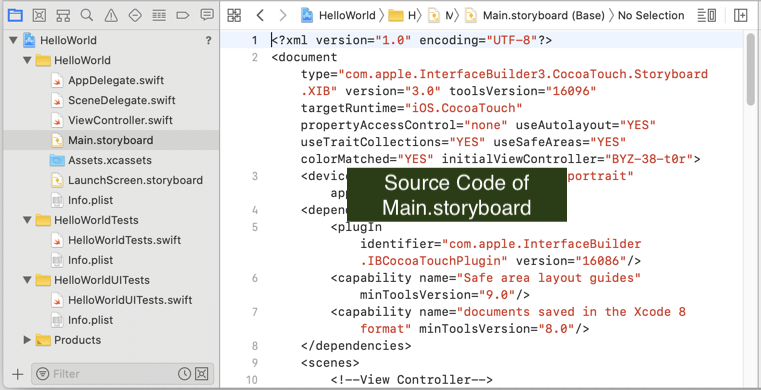761x390 pixels.
Task: Add an editor on the right
Action: click(741, 16)
